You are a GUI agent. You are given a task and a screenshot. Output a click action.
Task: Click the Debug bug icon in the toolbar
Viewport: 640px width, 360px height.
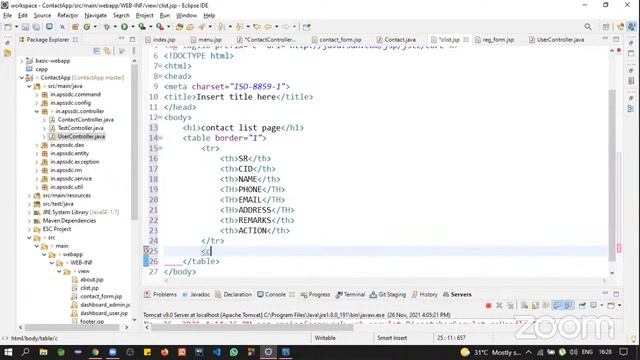click(107, 27)
